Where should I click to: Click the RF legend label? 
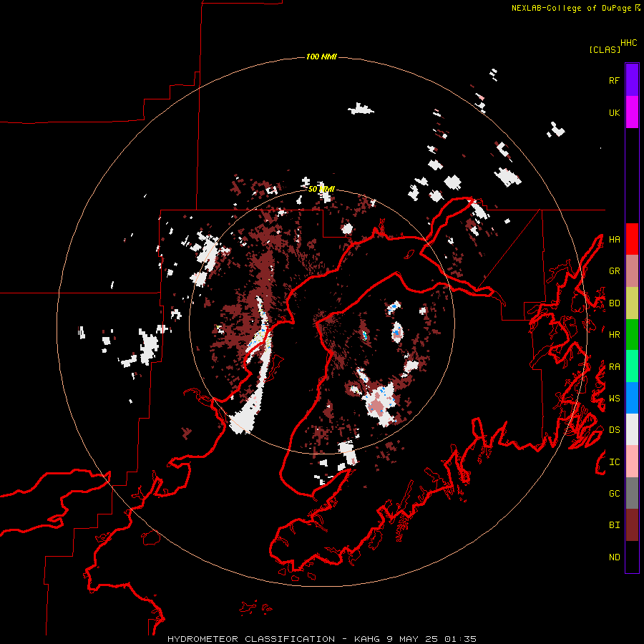pos(614,80)
